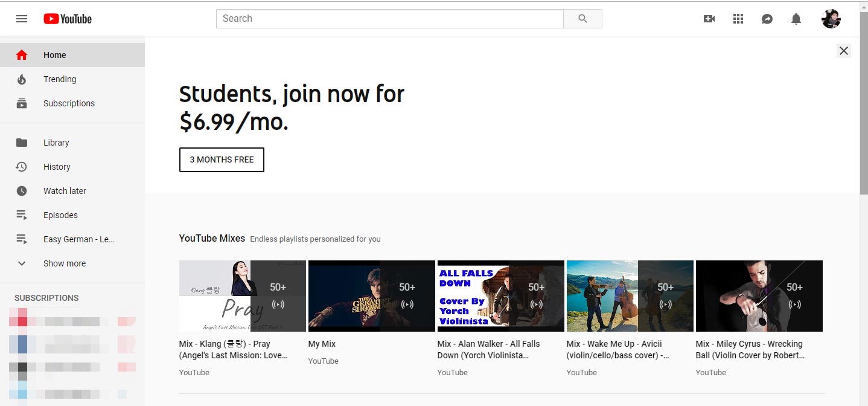
Task: Open My Mix thumbnail
Action: (372, 296)
